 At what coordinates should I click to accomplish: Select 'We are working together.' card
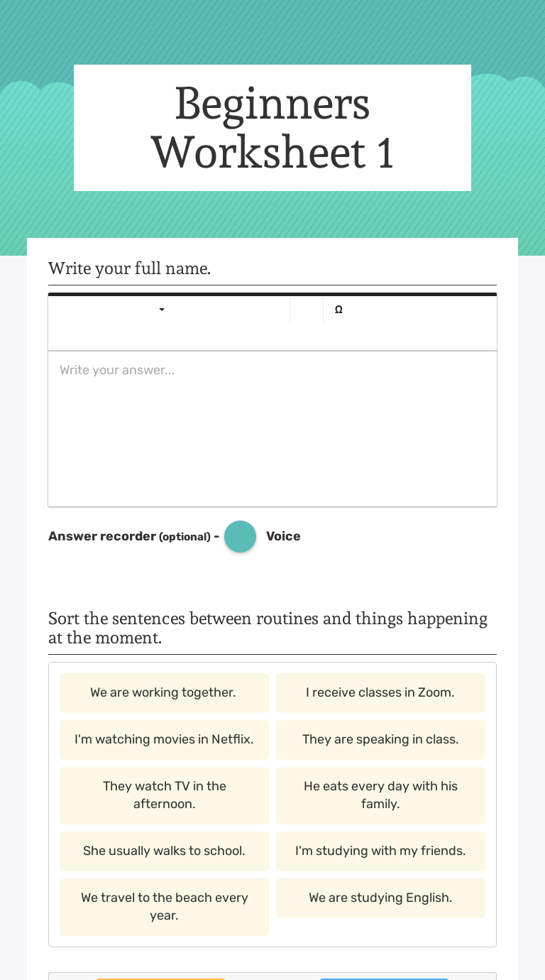point(164,692)
